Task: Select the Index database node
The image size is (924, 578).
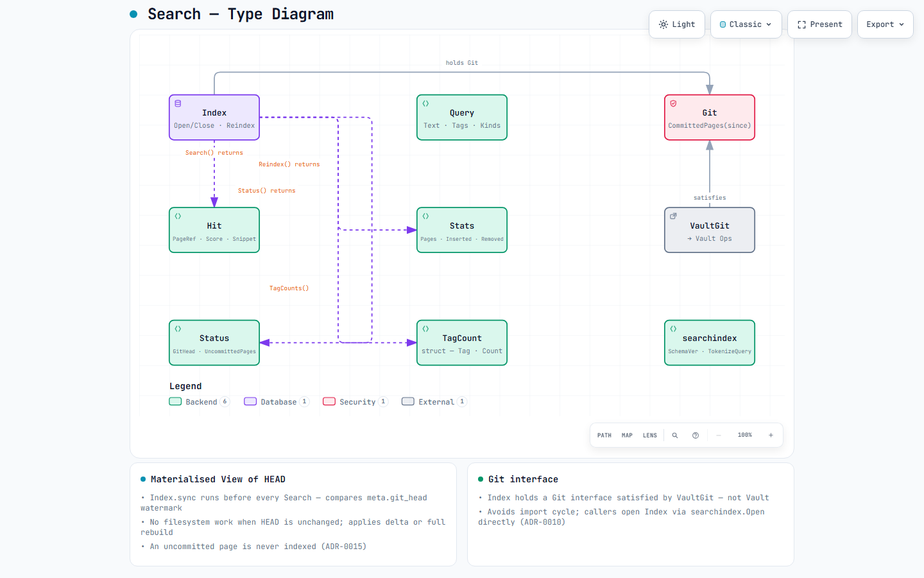Action: (214, 118)
